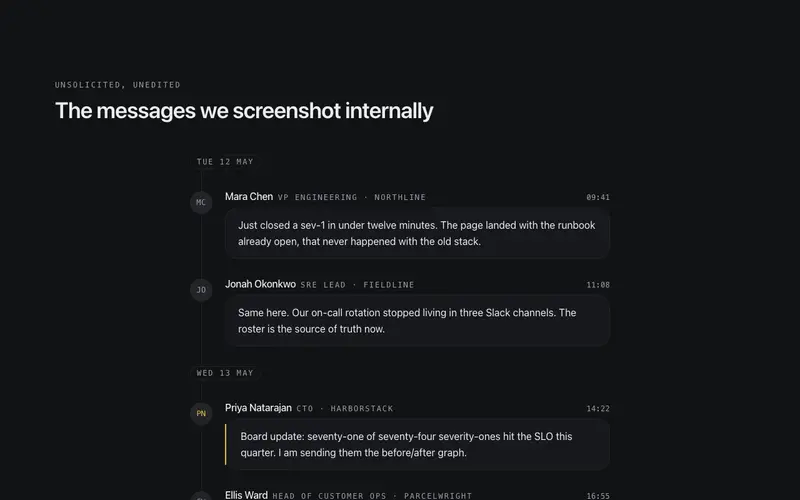Click the Ellis Ward name
The image size is (800, 500).
point(246,495)
